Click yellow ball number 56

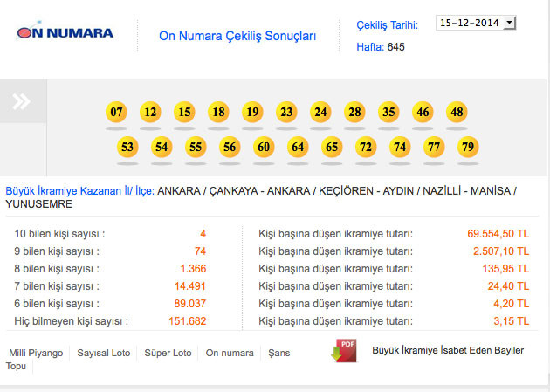(230, 147)
